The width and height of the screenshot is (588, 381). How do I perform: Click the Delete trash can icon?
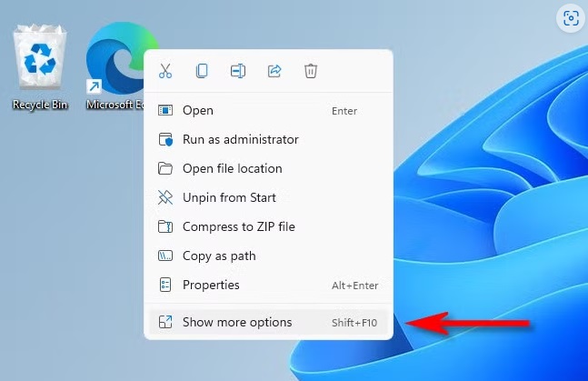coord(311,71)
